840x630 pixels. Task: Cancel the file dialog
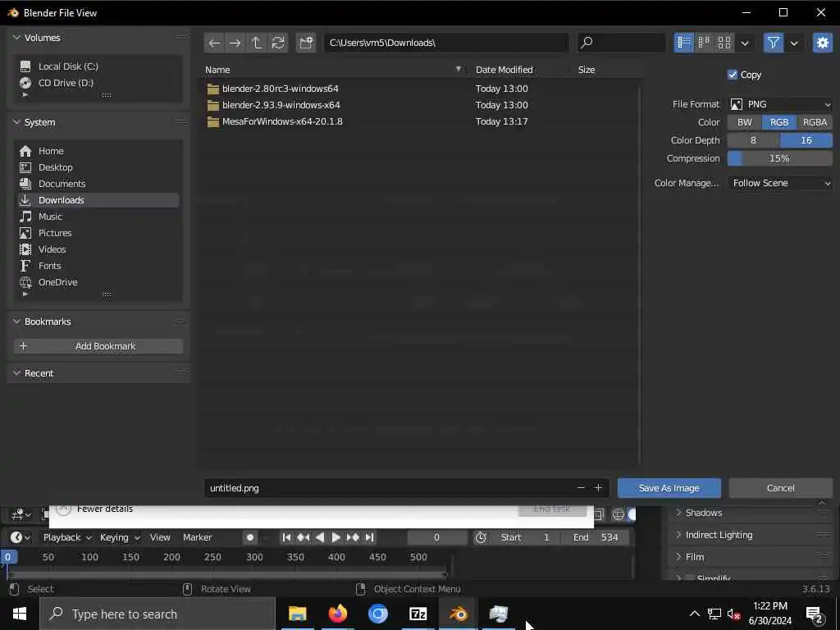coord(781,488)
